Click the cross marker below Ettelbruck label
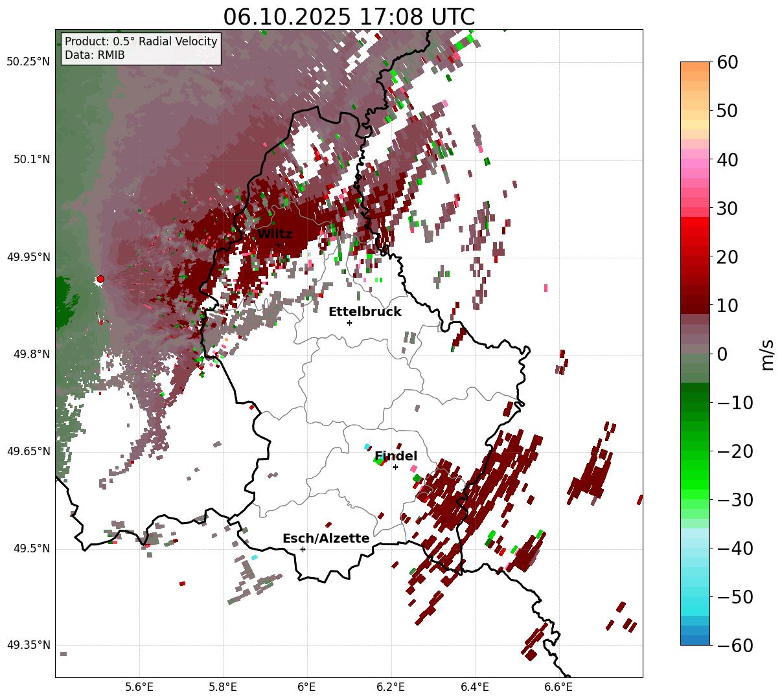Screen dimensions: 782x700 pyautogui.click(x=349, y=322)
